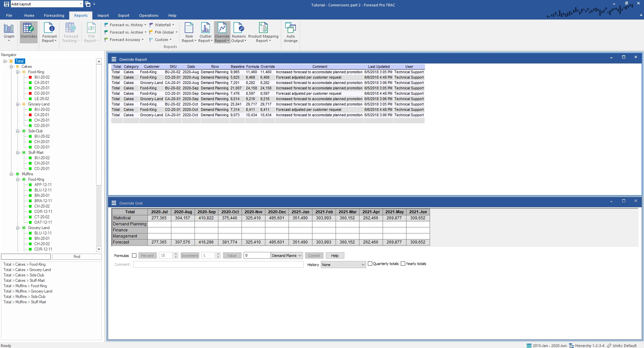
Task: Click the Navigator search input field
Action: (26, 257)
